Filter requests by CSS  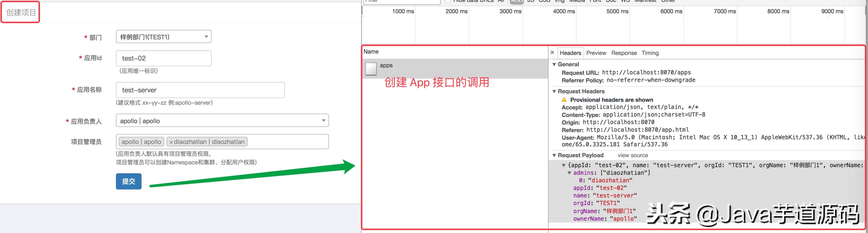click(544, 1)
